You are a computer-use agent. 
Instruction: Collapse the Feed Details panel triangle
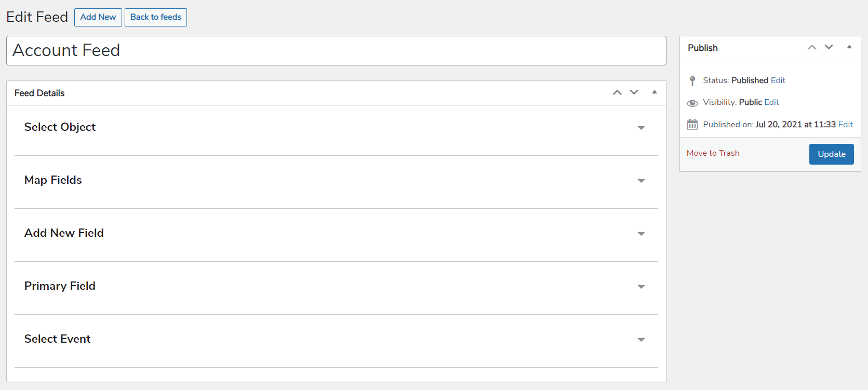tap(655, 92)
